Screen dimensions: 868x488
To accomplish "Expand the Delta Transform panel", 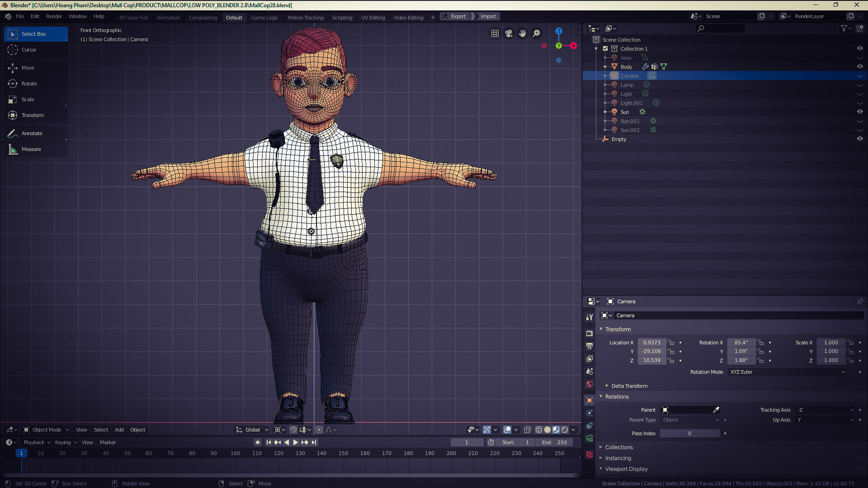I will (629, 386).
